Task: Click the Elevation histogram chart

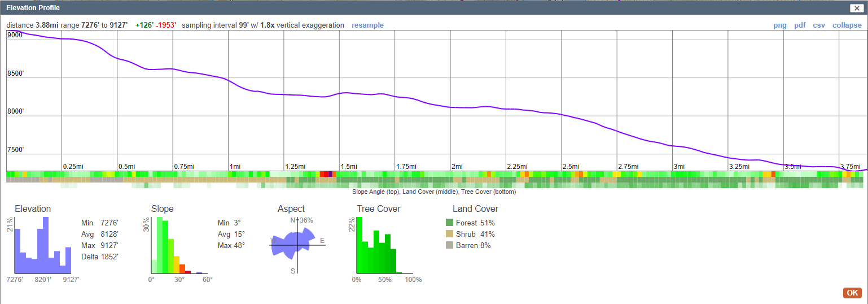Action: (x=42, y=245)
